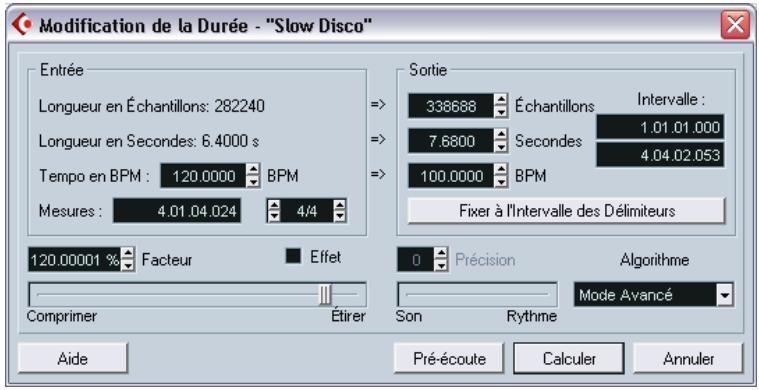Click the Mesures field showing 4.01.04.024

click(177, 211)
